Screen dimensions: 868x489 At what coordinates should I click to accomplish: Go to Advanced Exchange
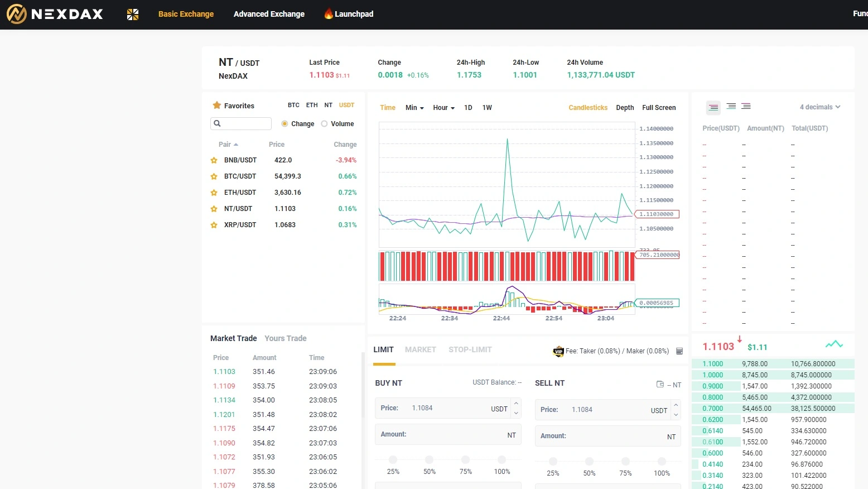pyautogui.click(x=269, y=14)
